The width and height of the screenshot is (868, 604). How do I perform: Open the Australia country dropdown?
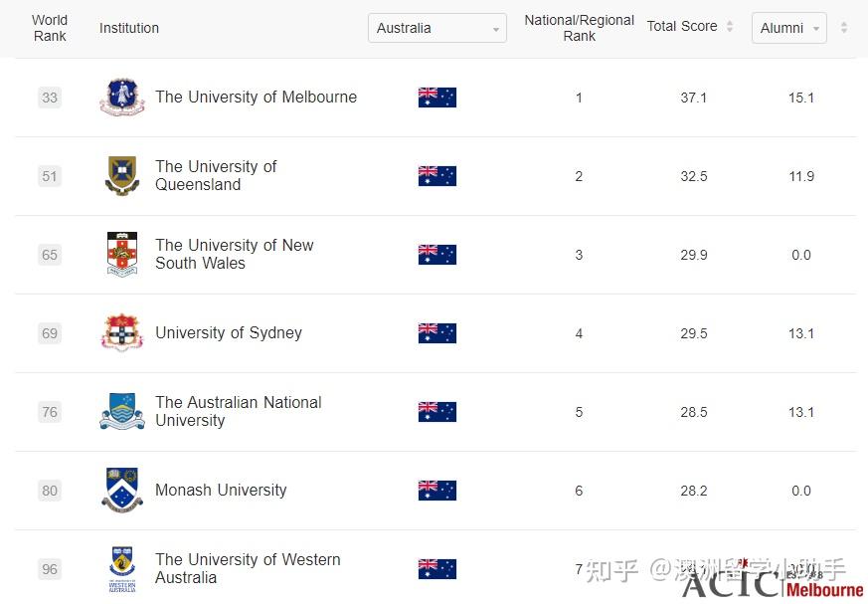point(436,28)
